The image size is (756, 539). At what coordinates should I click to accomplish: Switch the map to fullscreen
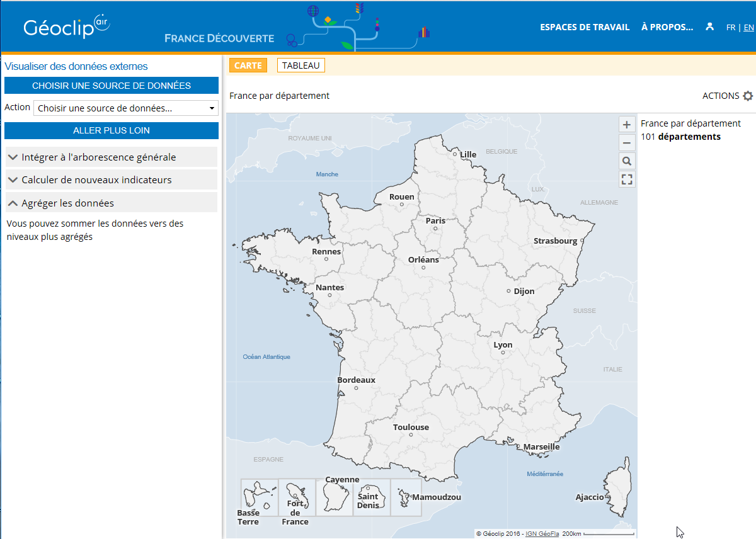(x=627, y=179)
